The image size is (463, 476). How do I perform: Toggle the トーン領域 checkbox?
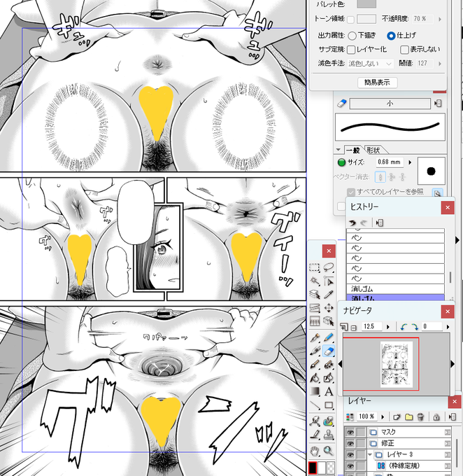click(350, 20)
